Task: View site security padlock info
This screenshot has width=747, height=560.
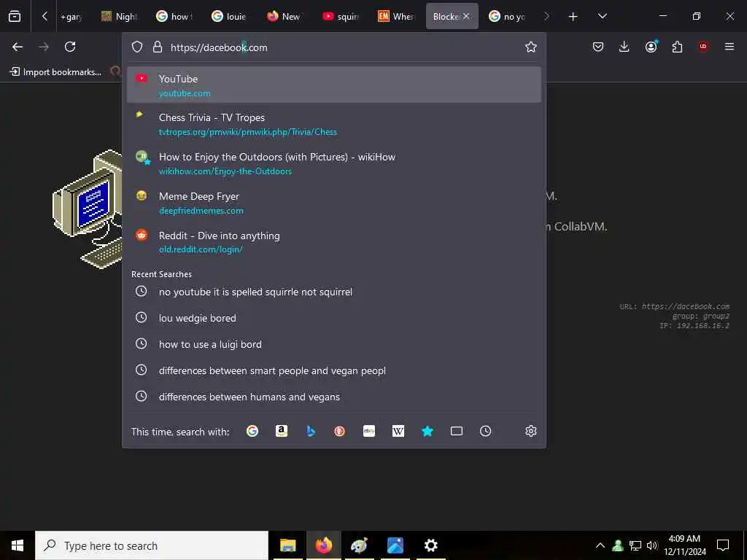Action: (158, 47)
